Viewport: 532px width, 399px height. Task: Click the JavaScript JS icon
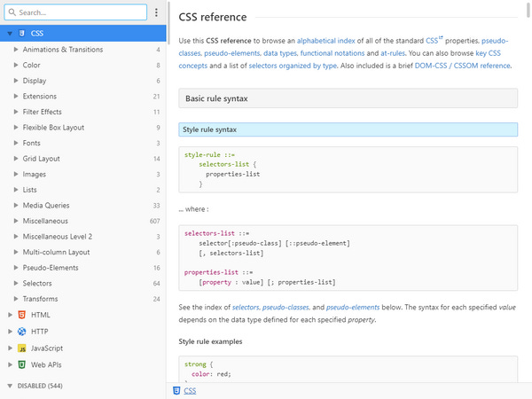pyautogui.click(x=21, y=348)
